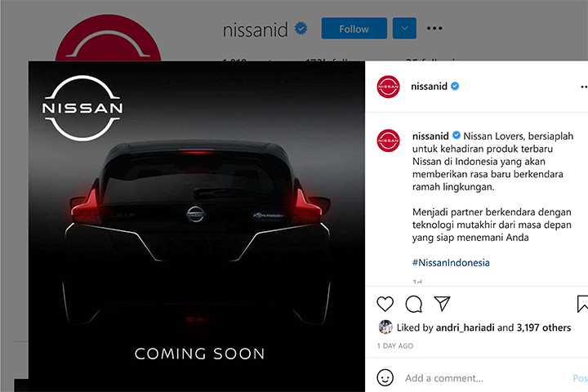The width and height of the screenshot is (588, 392).
Task: Expand the dropdown arrow beside Follow
Action: pos(404,28)
